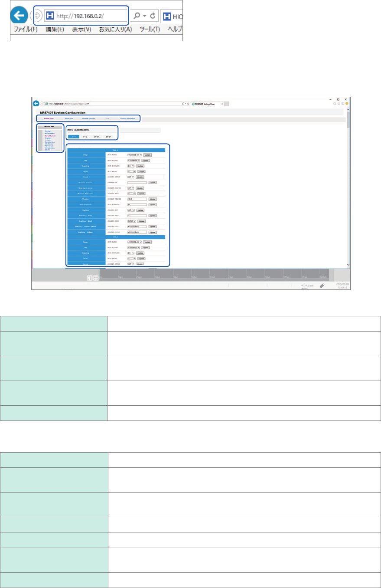Click the refresh icon beside the address bar
Screen dimensions: 381x588
pos(153,15)
